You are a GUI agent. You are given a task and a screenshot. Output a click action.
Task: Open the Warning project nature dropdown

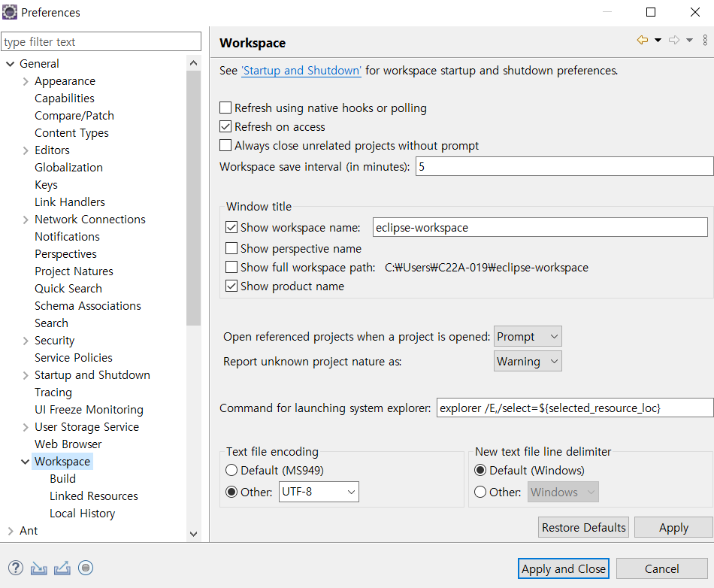[528, 361]
